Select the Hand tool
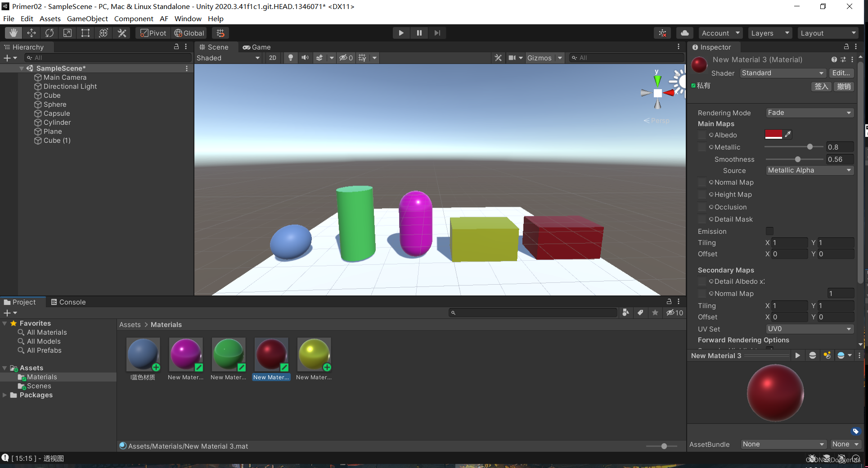 [x=13, y=33]
